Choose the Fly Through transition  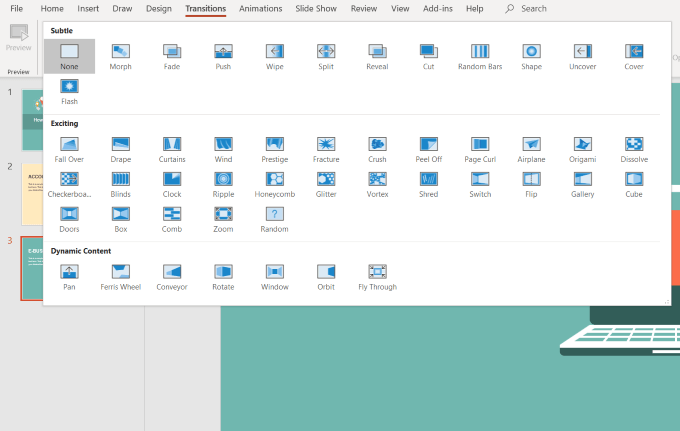pyautogui.click(x=377, y=277)
